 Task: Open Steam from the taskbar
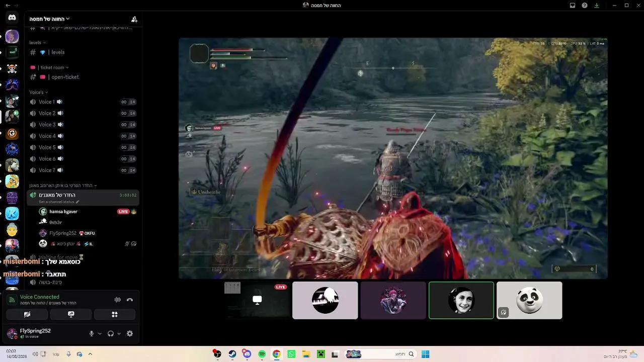[x=232, y=354]
